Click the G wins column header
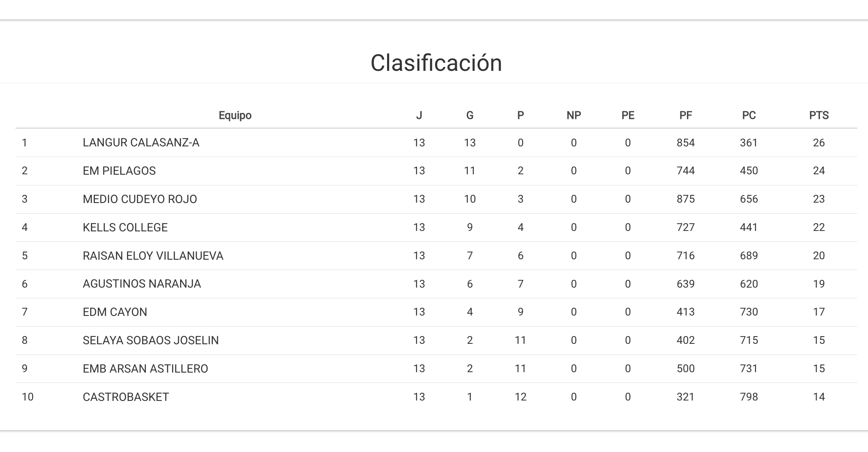Image resolution: width=868 pixels, height=452 pixels. [x=469, y=115]
